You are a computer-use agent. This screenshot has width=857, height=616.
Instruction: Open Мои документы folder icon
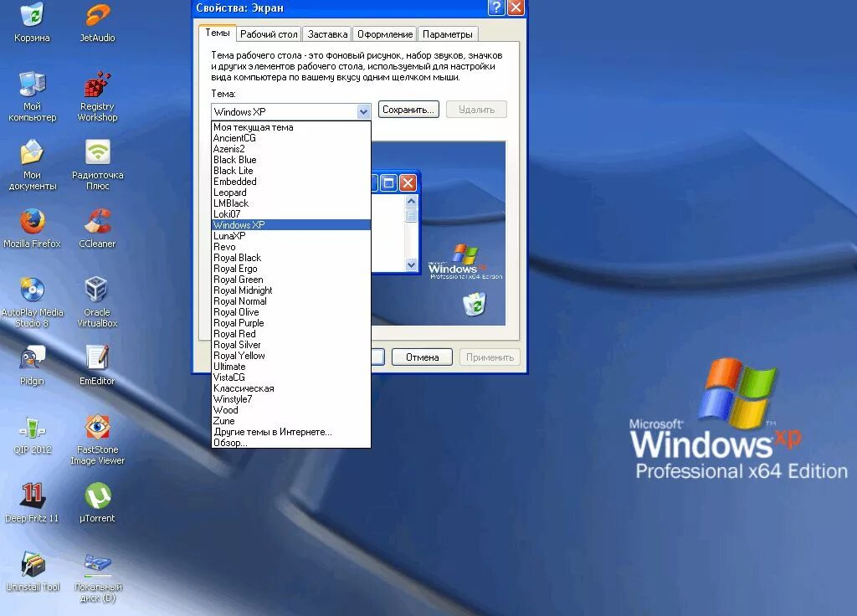tap(32, 165)
